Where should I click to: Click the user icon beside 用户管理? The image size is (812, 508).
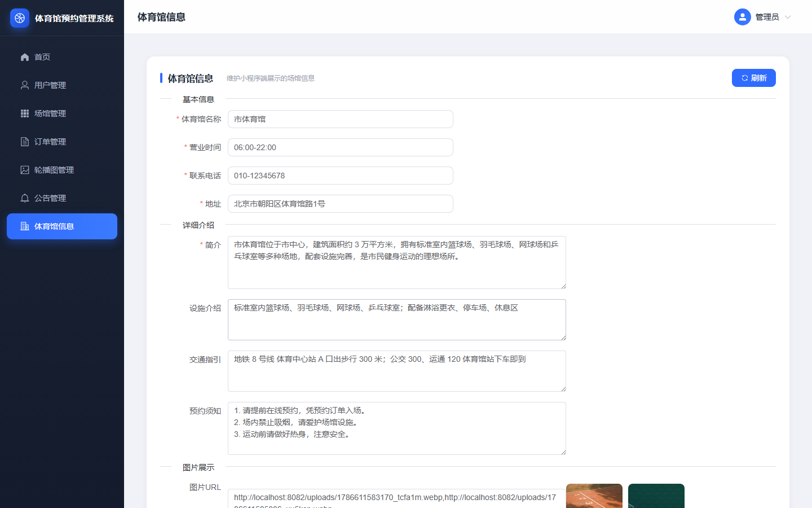(25, 85)
